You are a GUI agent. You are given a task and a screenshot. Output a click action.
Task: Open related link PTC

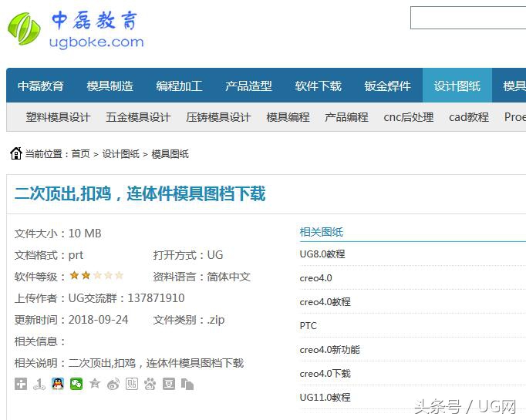coord(309,325)
